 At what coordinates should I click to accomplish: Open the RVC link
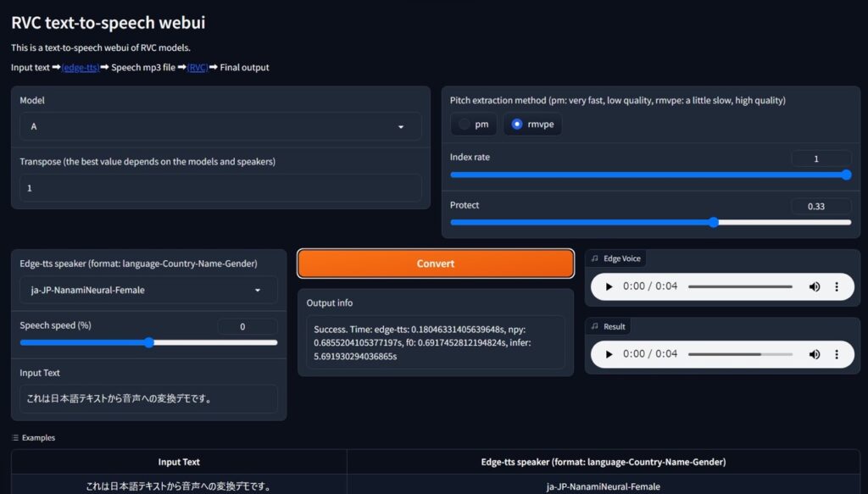(x=198, y=68)
